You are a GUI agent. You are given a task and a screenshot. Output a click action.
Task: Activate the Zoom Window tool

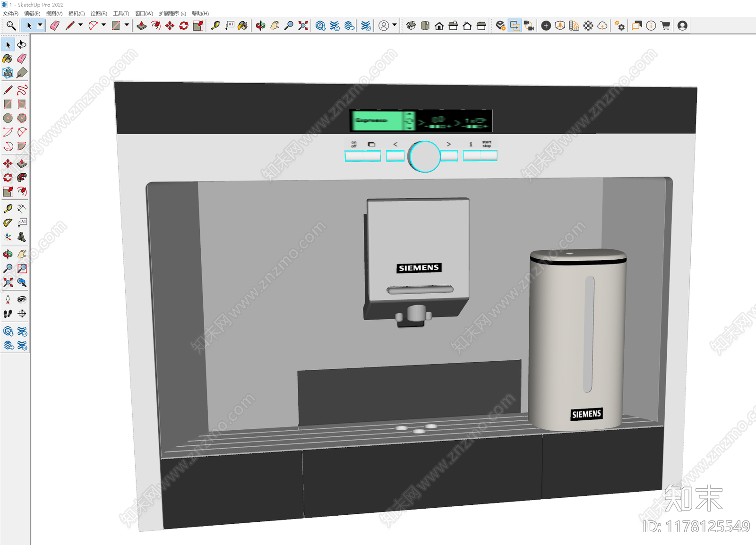pos(22,268)
